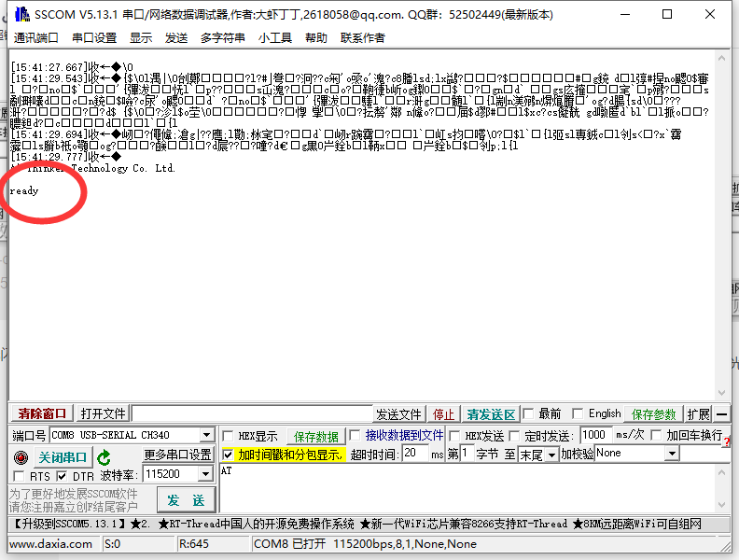Viewport: 739px width, 560px height.
Task: Click the 请您注册嘉立创 promo text
Action: [73, 507]
